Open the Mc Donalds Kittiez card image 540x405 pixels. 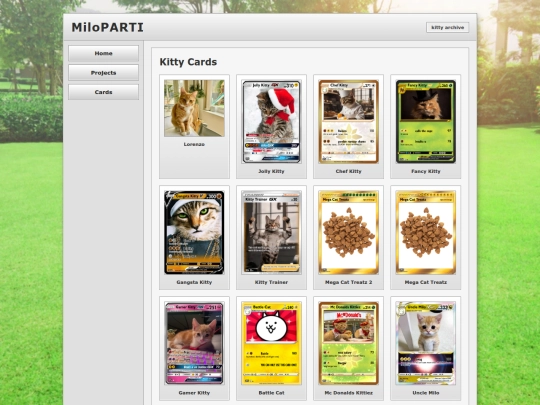coord(349,343)
